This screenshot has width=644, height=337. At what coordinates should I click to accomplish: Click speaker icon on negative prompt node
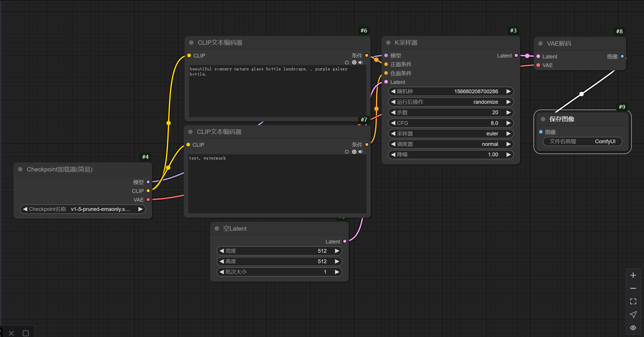[x=361, y=152]
